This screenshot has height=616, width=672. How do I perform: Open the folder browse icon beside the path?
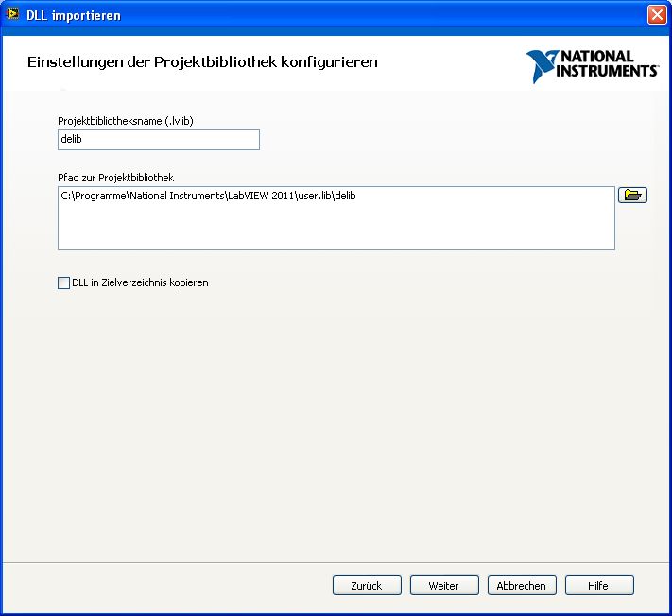coord(632,196)
